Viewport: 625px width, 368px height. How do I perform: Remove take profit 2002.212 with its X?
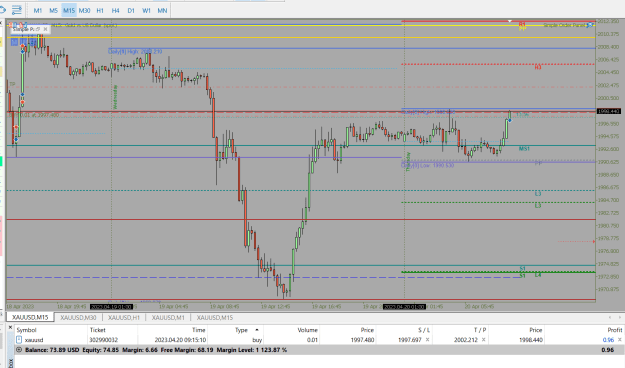483,340
